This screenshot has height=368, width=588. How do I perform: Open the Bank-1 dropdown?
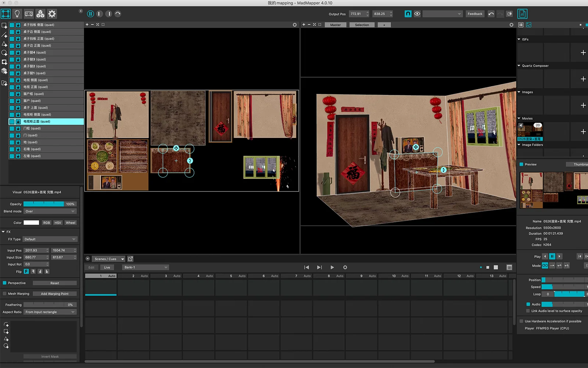(146, 268)
